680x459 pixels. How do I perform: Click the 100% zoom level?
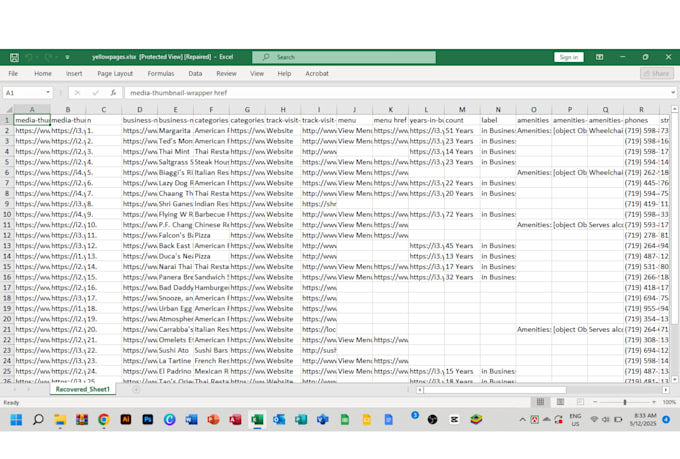pyautogui.click(x=669, y=402)
